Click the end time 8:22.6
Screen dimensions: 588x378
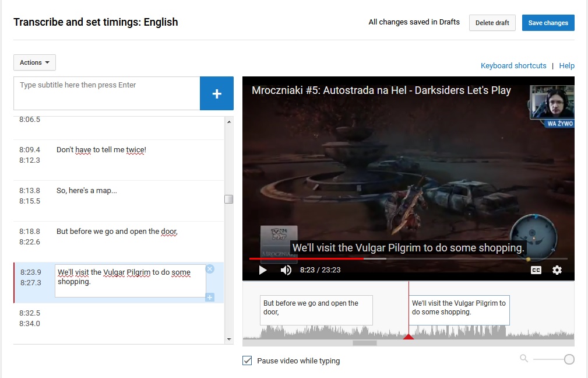30,242
